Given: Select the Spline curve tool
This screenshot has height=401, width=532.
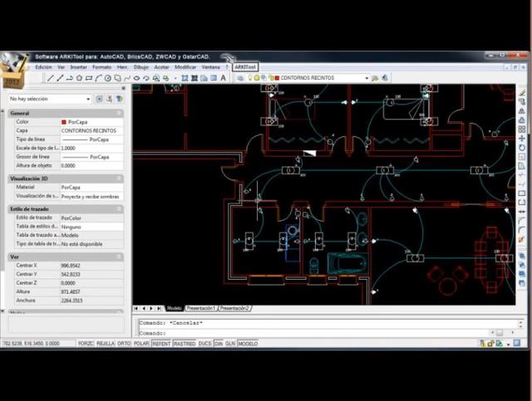Looking at the screenshot, I should click(127, 78).
